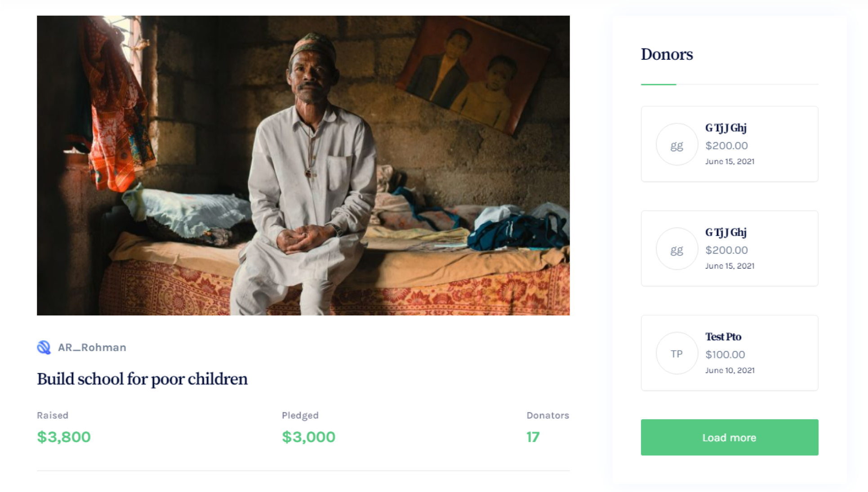The height and width of the screenshot is (492, 868).
Task: Click the second G Tj J Ghj donor name
Action: click(x=726, y=232)
